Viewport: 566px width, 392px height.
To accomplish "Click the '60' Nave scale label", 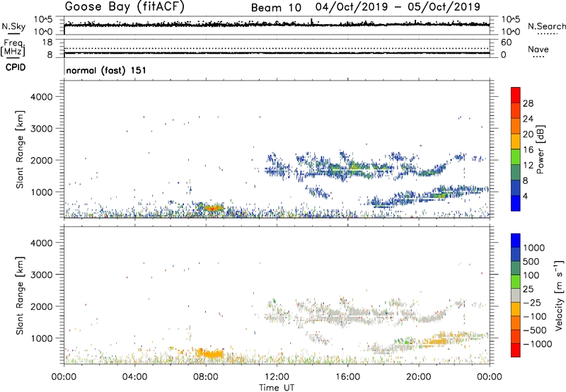I will [x=506, y=42].
